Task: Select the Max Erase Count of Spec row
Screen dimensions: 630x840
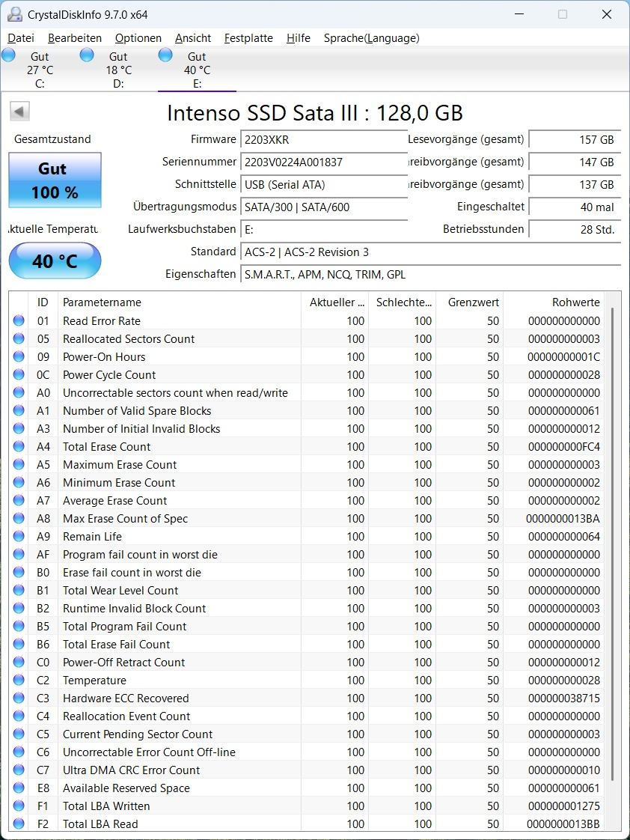Action: pyautogui.click(x=307, y=519)
